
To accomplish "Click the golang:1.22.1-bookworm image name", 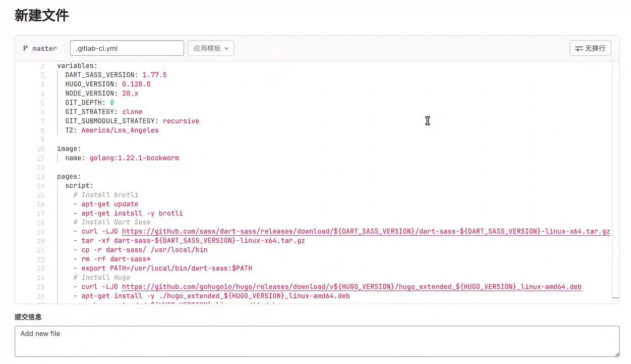I will [x=134, y=158].
